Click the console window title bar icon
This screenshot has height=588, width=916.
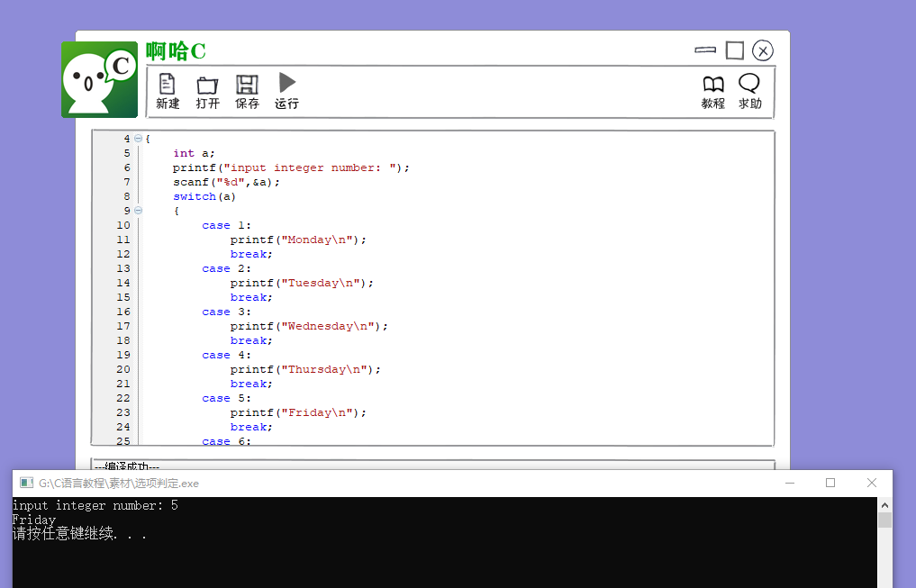point(26,483)
